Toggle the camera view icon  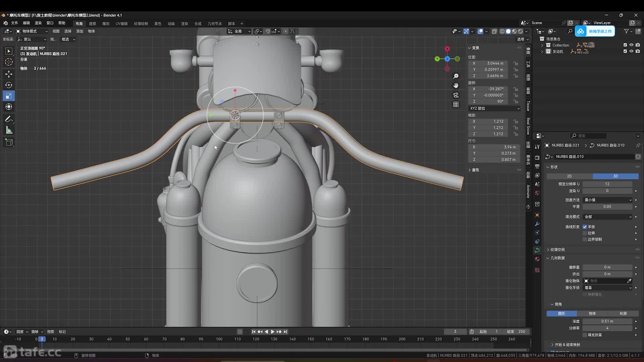tap(456, 95)
